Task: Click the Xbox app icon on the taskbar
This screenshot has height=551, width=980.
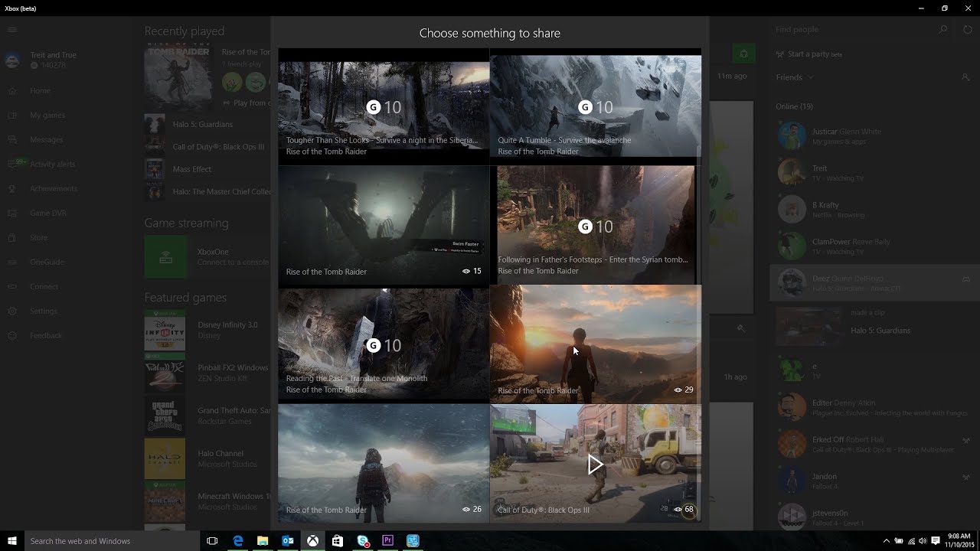Action: [x=313, y=541]
